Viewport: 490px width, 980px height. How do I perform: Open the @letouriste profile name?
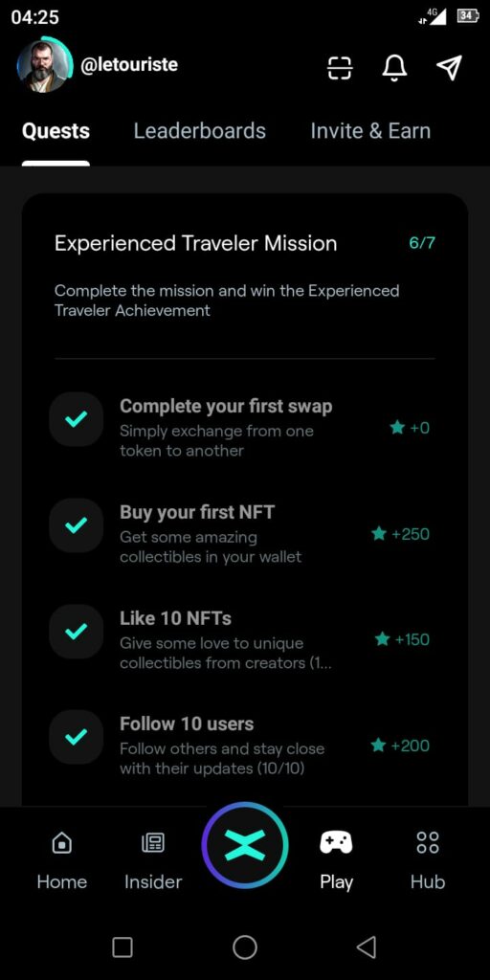(x=129, y=64)
